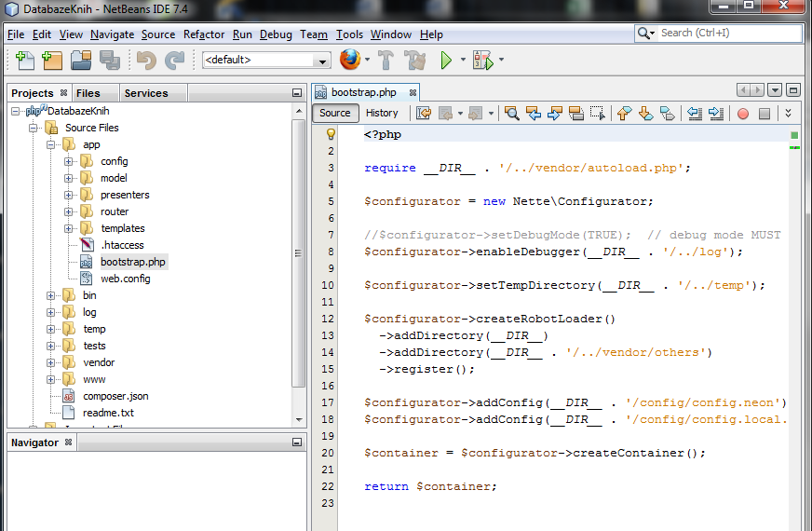Click the search magnifier icon
Viewport: 812px width, 531px height.
coord(643,34)
